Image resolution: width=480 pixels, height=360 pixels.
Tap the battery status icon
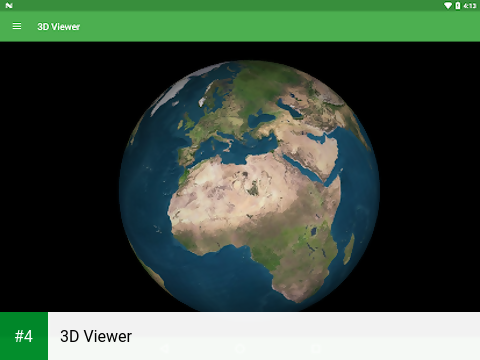click(x=458, y=6)
